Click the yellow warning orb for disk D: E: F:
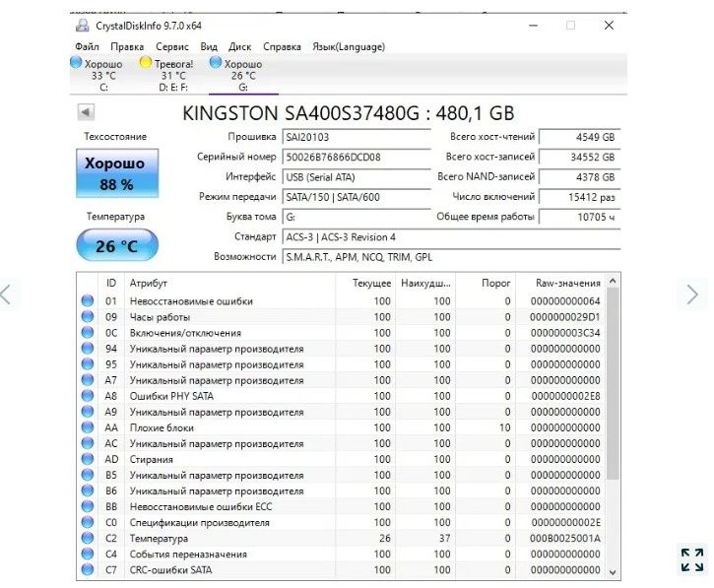Viewport: 714px width, 588px height. [145, 62]
